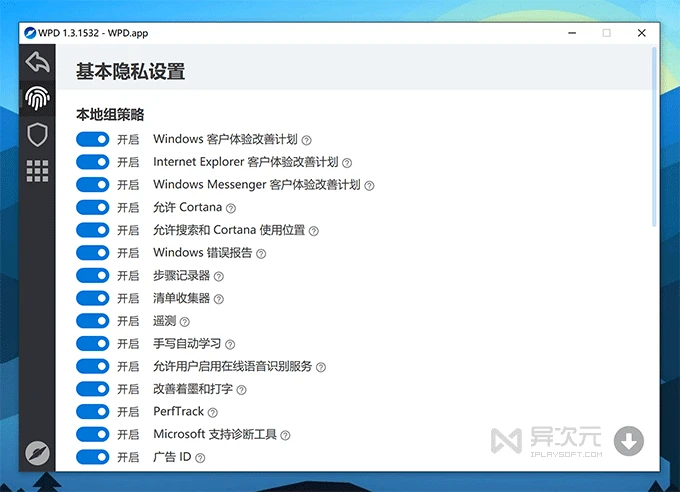Viewport: 680px width, 492px height.
Task: Disable the 允许 Cortana switch
Action: [92, 207]
